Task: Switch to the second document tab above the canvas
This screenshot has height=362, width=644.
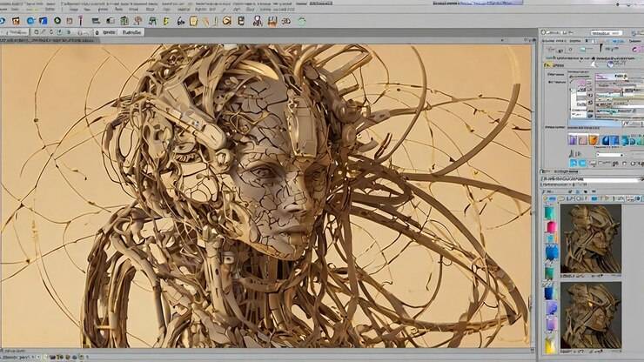Action: point(132,32)
